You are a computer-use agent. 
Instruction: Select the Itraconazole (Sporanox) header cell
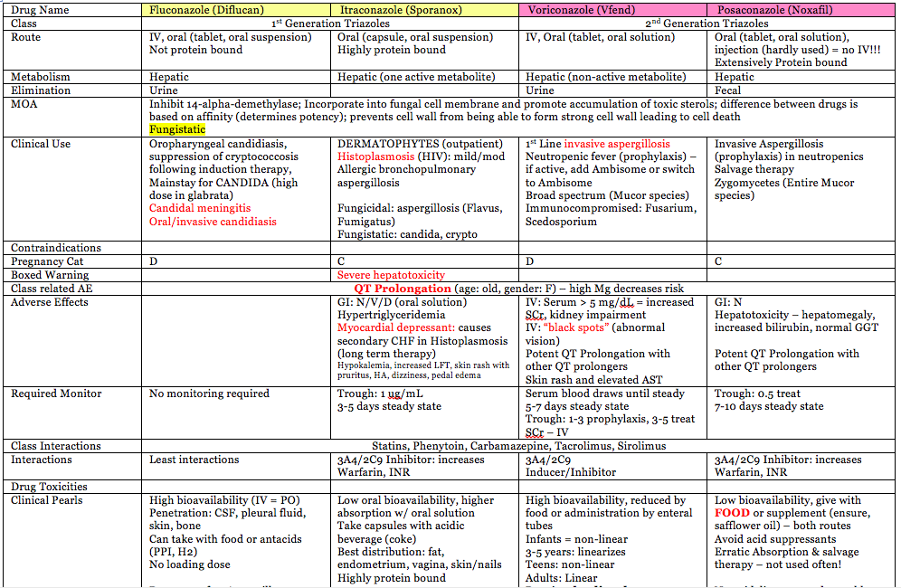424,10
